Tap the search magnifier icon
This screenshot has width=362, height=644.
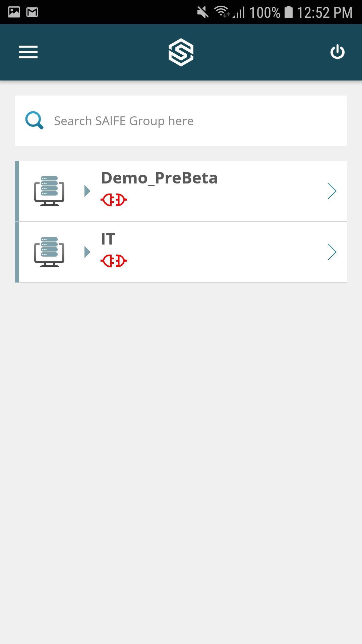click(x=34, y=120)
